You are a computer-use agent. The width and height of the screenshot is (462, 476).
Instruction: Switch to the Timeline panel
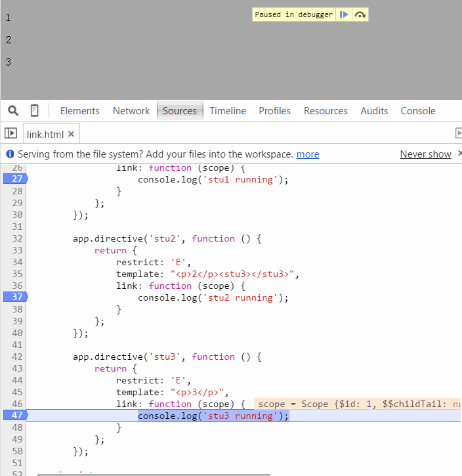[228, 111]
